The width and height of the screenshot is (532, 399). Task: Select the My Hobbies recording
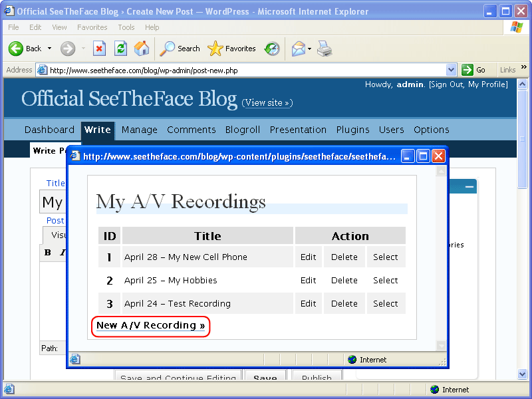point(386,280)
